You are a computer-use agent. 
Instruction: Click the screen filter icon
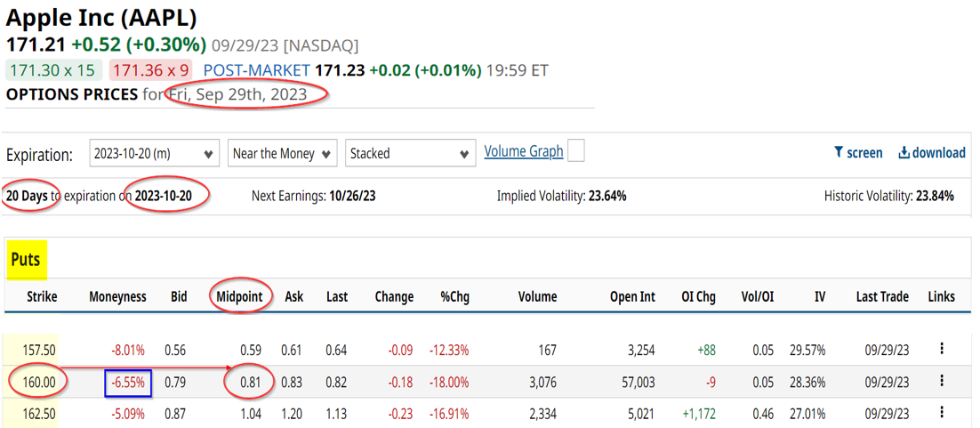838,153
